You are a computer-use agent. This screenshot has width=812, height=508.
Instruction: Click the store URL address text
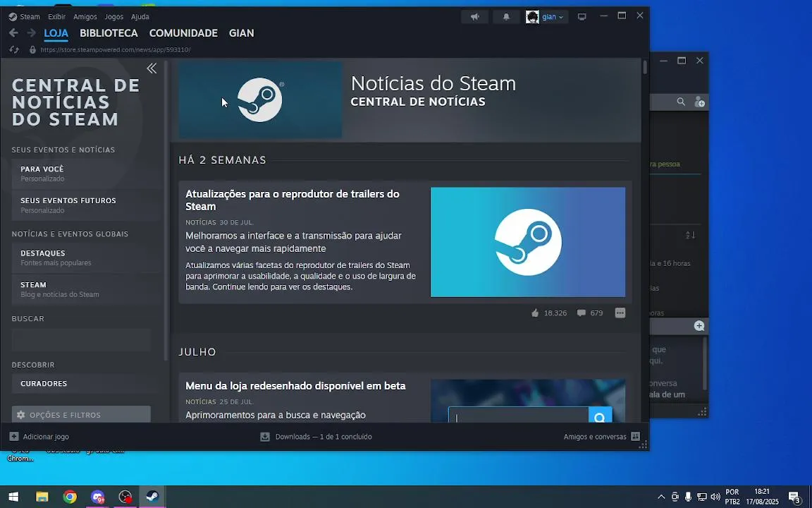(x=116, y=50)
